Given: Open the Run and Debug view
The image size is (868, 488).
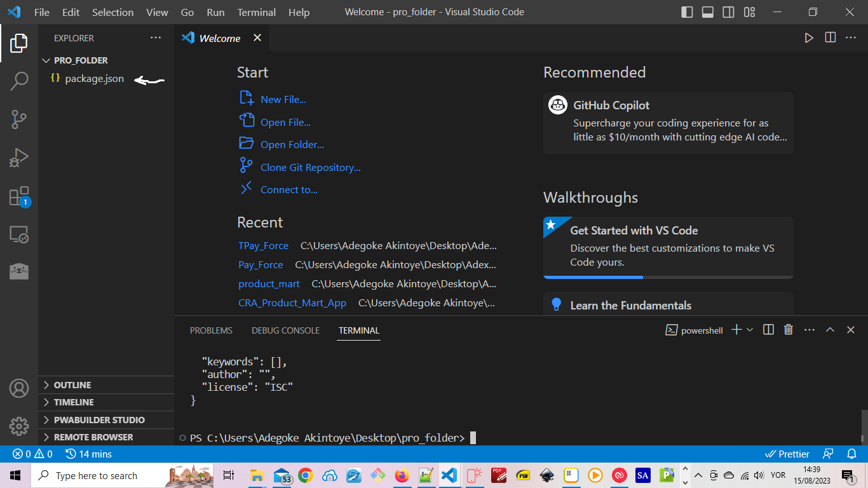Looking at the screenshot, I should coord(19,158).
